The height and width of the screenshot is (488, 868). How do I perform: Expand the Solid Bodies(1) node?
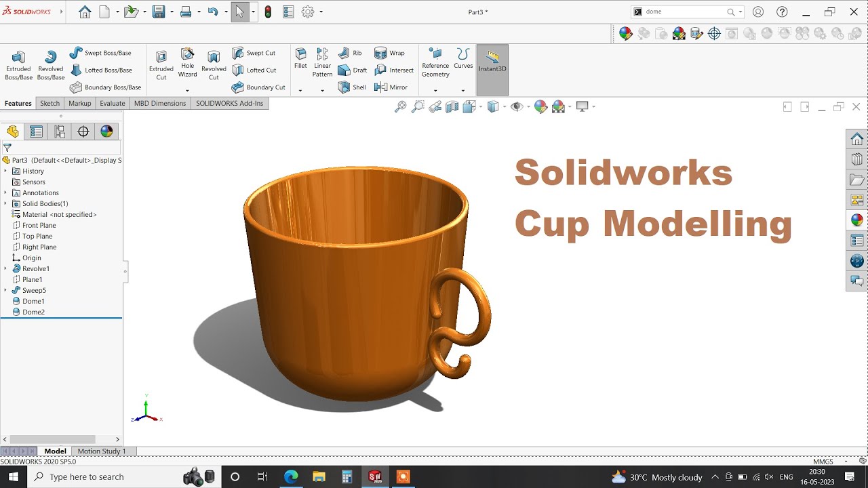coord(5,203)
